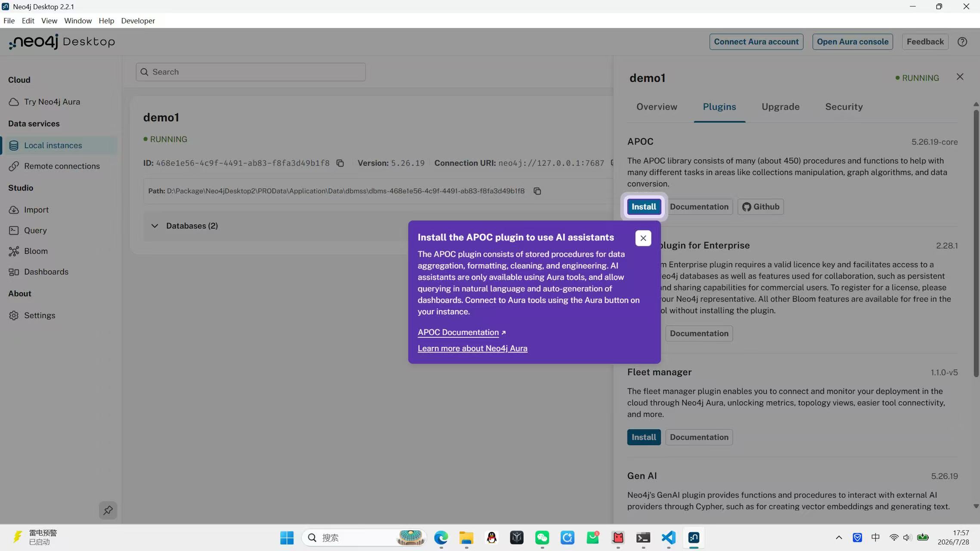This screenshot has height=551, width=980.
Task: Open the View menu
Action: (49, 21)
